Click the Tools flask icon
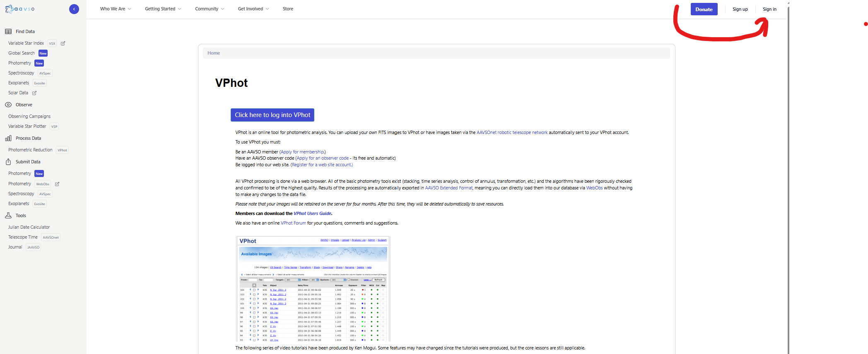This screenshot has width=868, height=354. coord(8,215)
